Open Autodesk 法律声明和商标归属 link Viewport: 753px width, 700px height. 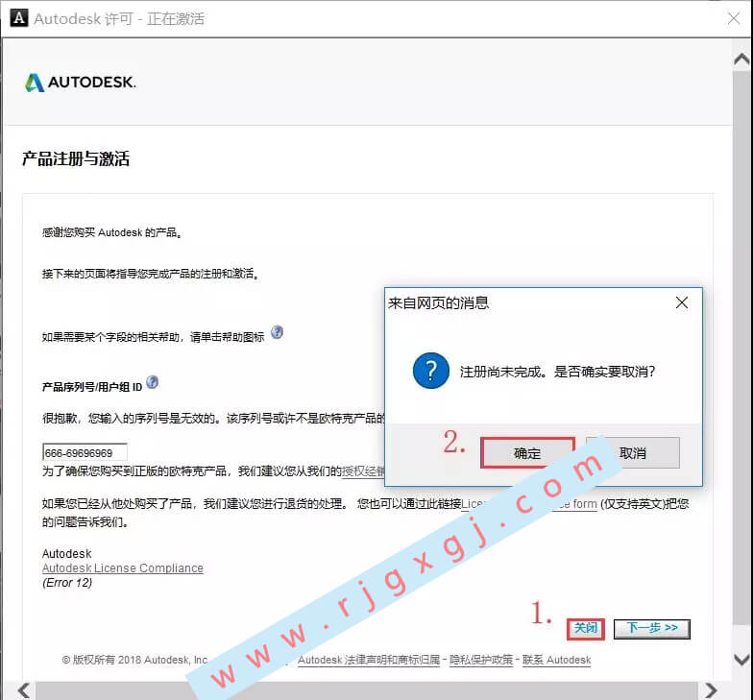point(369,661)
